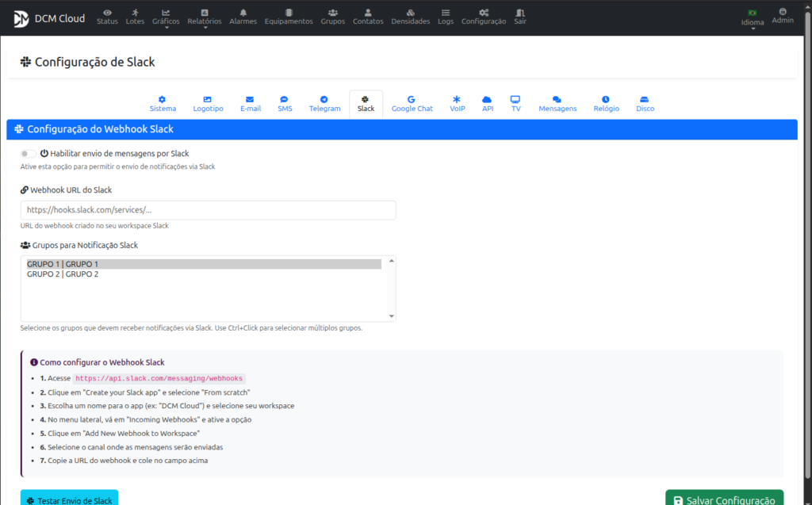Screen dimensions: 812x505
Task: Open the Telegram settings tab
Action: 324,104
